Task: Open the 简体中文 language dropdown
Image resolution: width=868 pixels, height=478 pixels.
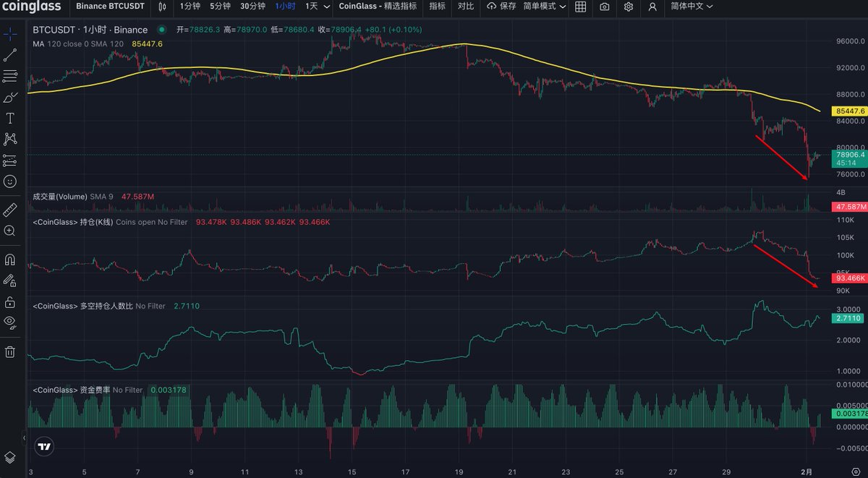Action: click(x=691, y=7)
